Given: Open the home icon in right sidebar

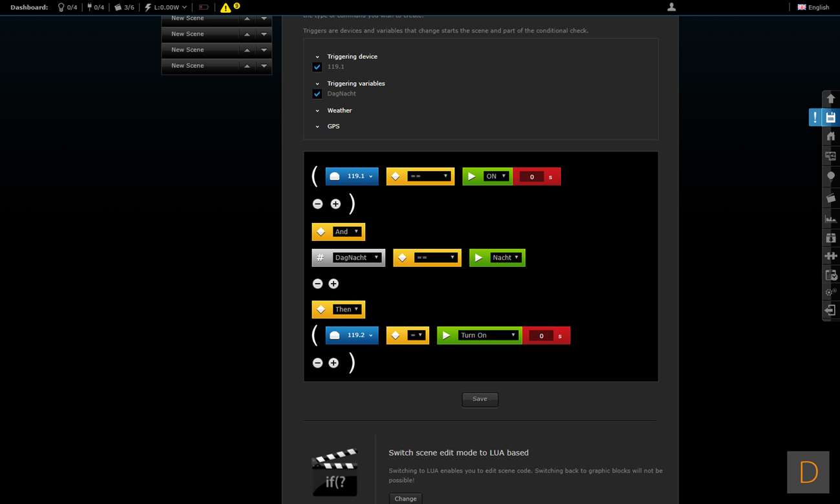Looking at the screenshot, I should [x=831, y=136].
